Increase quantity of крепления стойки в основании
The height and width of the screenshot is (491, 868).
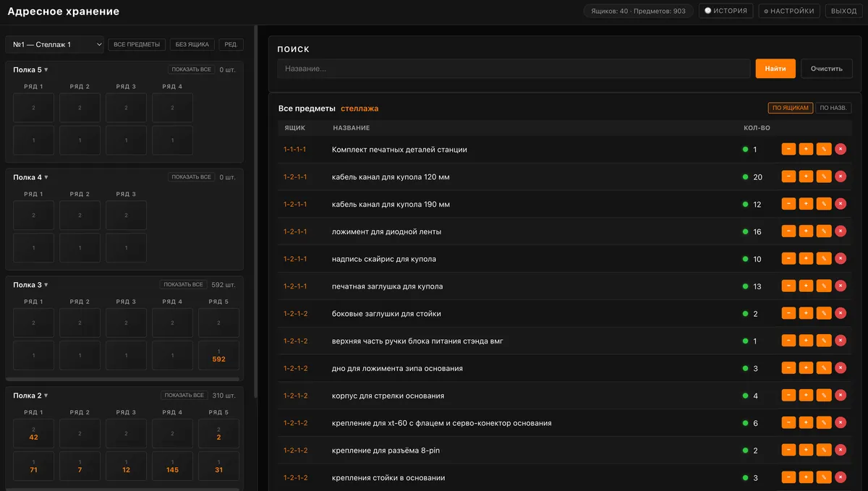[806, 477]
